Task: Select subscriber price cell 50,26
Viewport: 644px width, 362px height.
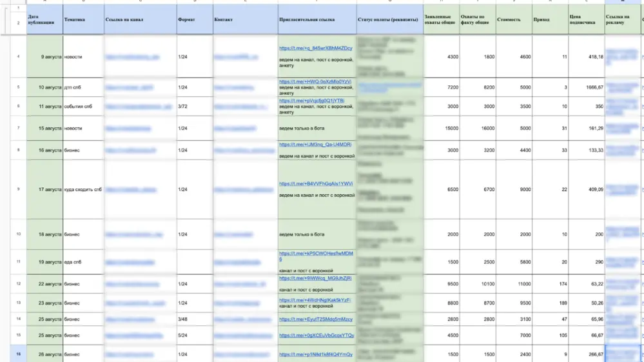Action: pyautogui.click(x=587, y=303)
